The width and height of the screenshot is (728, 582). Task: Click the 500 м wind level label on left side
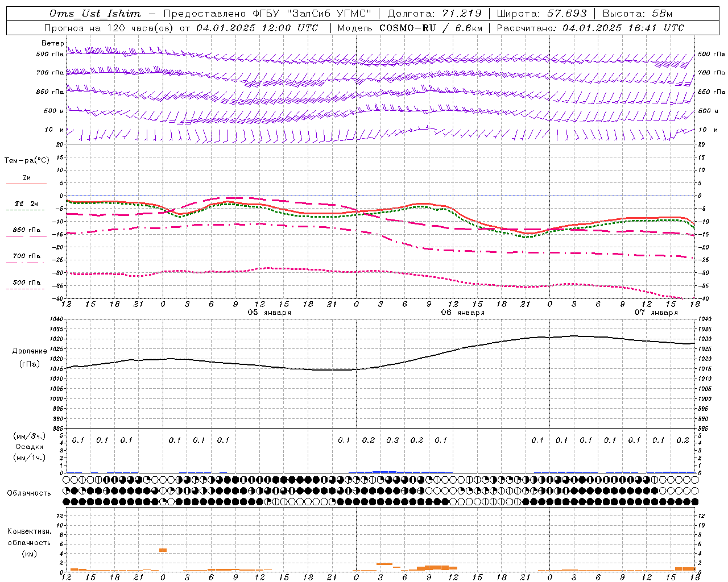click(55, 111)
